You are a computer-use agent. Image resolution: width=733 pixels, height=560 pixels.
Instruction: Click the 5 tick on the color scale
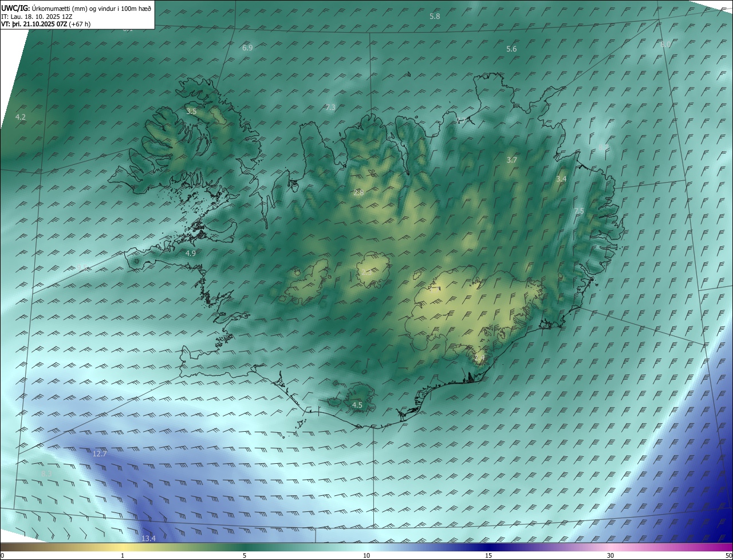[245, 555]
